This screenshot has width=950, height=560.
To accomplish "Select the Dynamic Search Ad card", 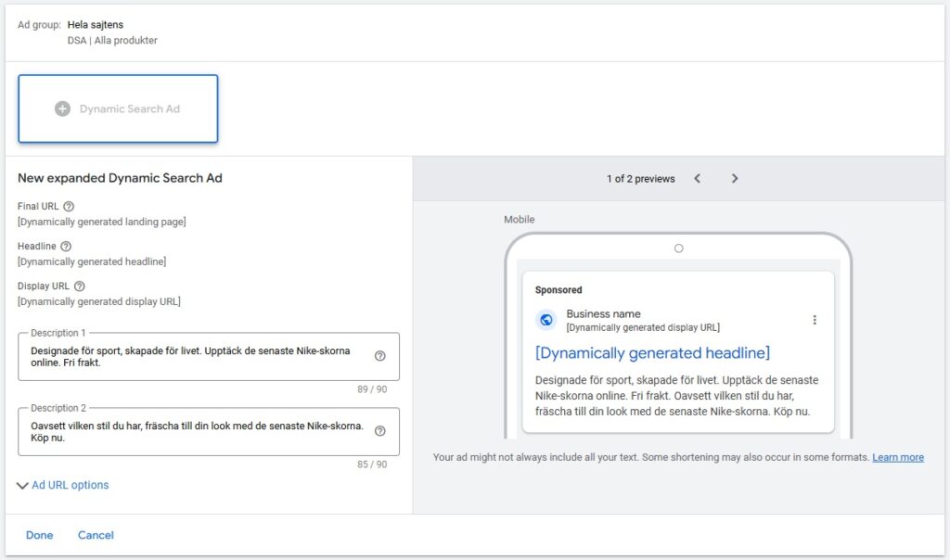I will (118, 109).
